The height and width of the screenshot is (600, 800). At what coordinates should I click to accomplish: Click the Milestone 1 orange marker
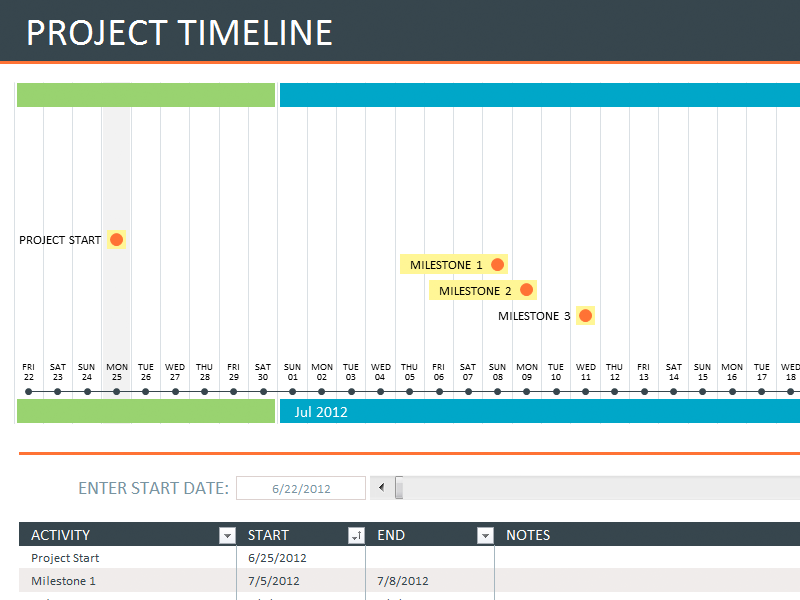tap(497, 265)
